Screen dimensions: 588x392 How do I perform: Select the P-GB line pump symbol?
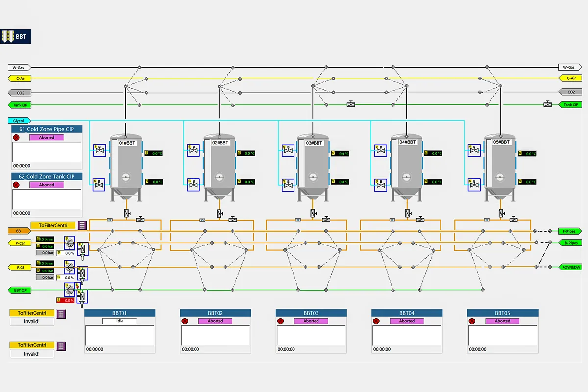pyautogui.click(x=69, y=267)
